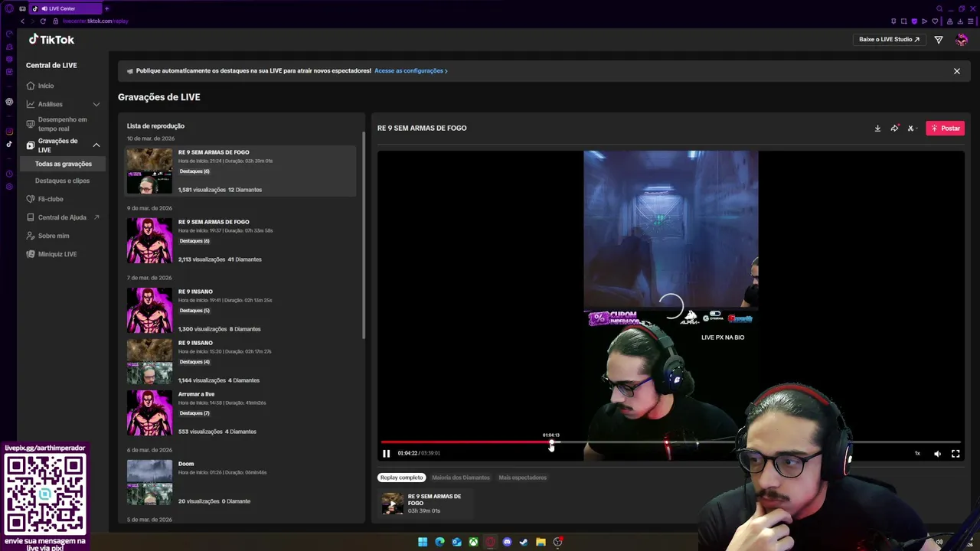Screen dimensions: 980x551
Task: Seek by clicking the replay progress bar
Action: click(x=671, y=442)
